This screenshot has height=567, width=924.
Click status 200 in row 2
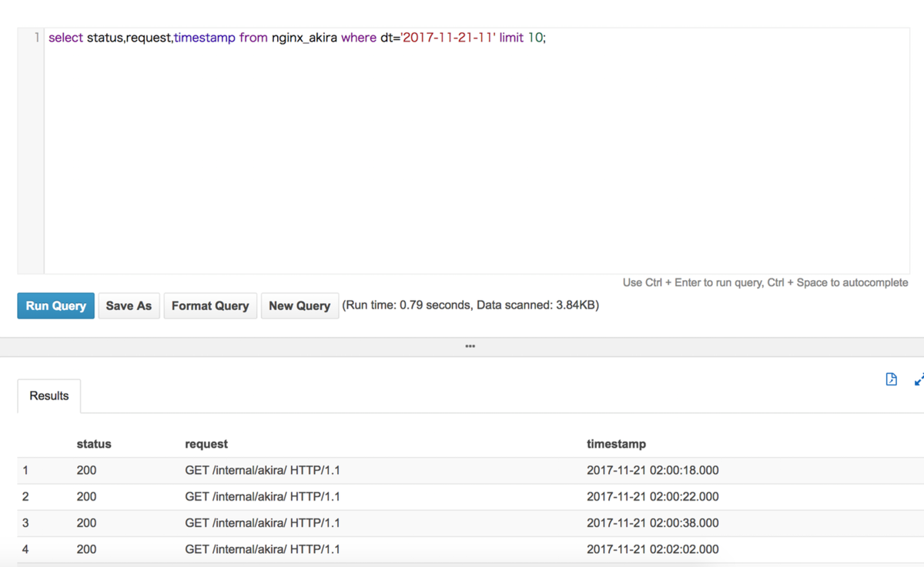(x=86, y=496)
